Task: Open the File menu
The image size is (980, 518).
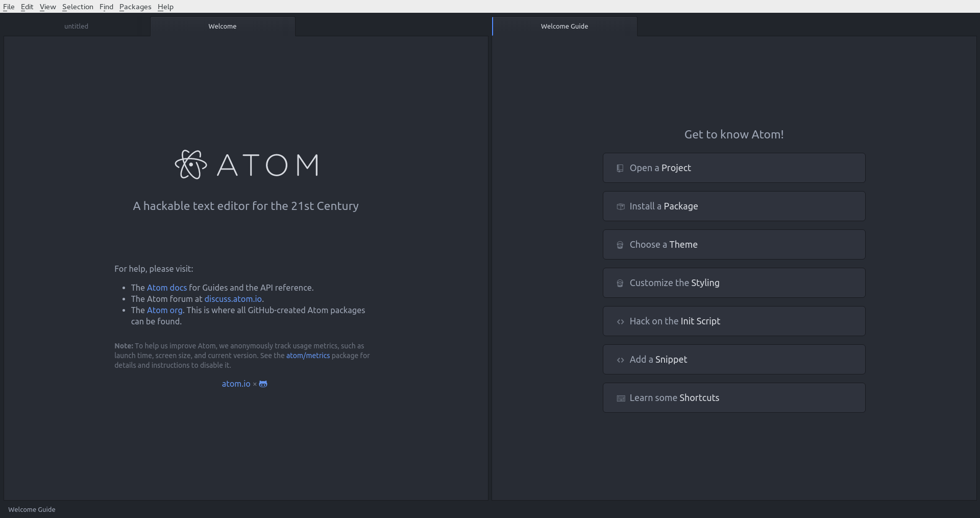Action: pyautogui.click(x=9, y=7)
